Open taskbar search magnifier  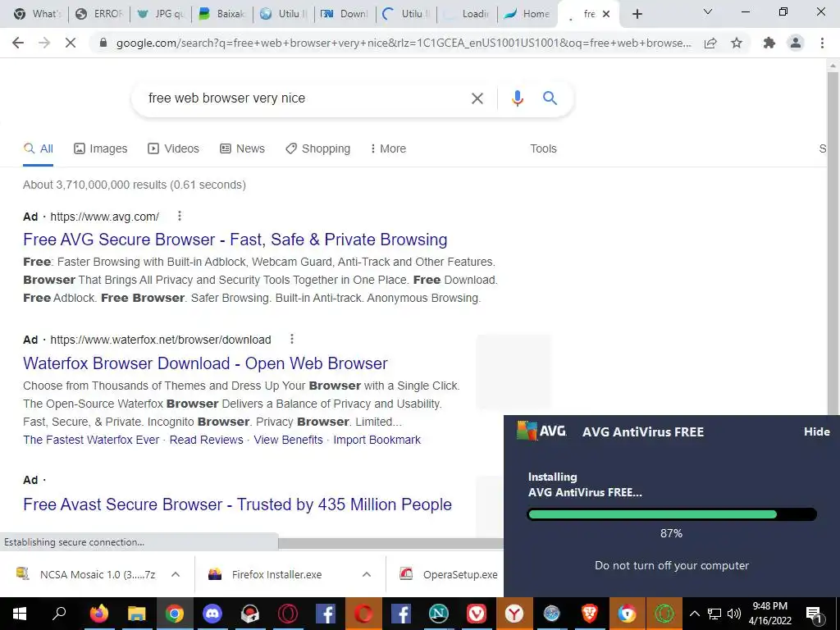[x=59, y=614]
